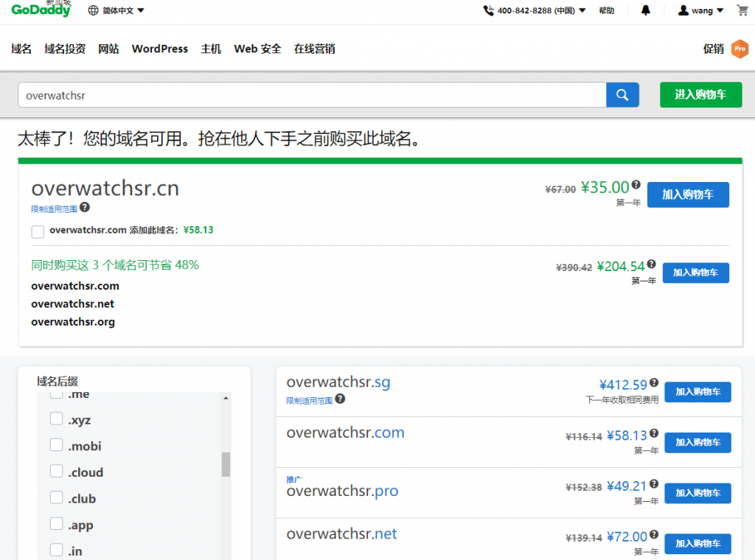Viewport: 755px width, 560px height.
Task: Click the 同时购买这 3 个域名可节省 48% text
Action: 115,265
